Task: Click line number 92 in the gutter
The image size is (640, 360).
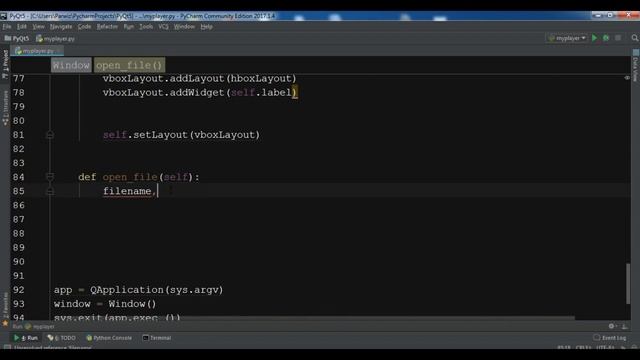Action: [19, 290]
